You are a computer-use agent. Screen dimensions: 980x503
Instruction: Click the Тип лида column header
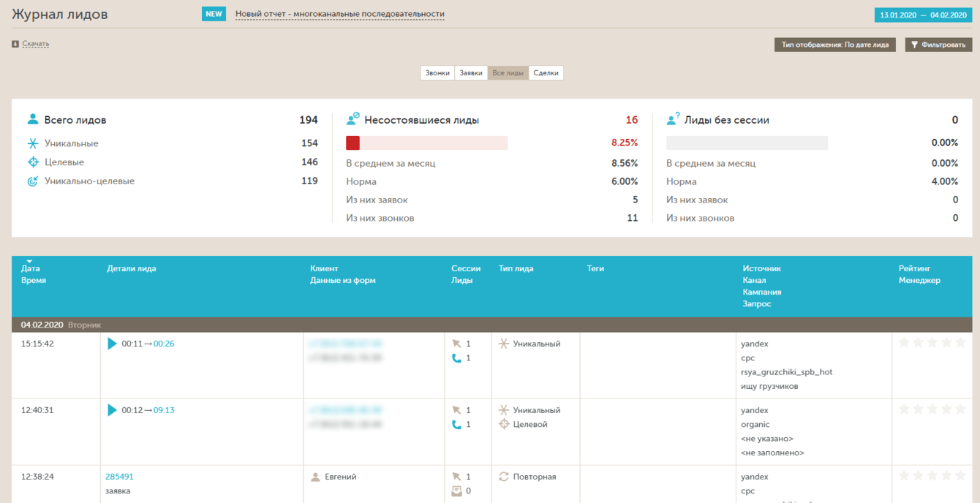tap(516, 268)
